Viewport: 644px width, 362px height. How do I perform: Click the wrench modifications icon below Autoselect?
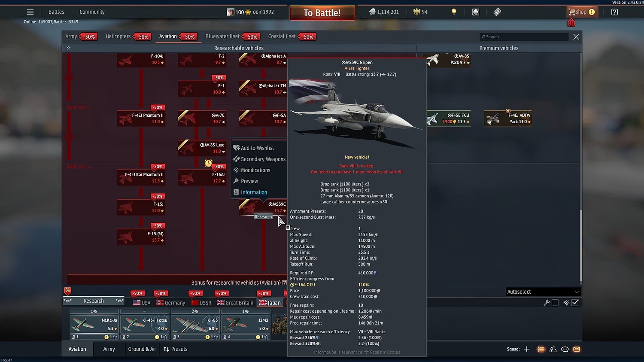547,302
